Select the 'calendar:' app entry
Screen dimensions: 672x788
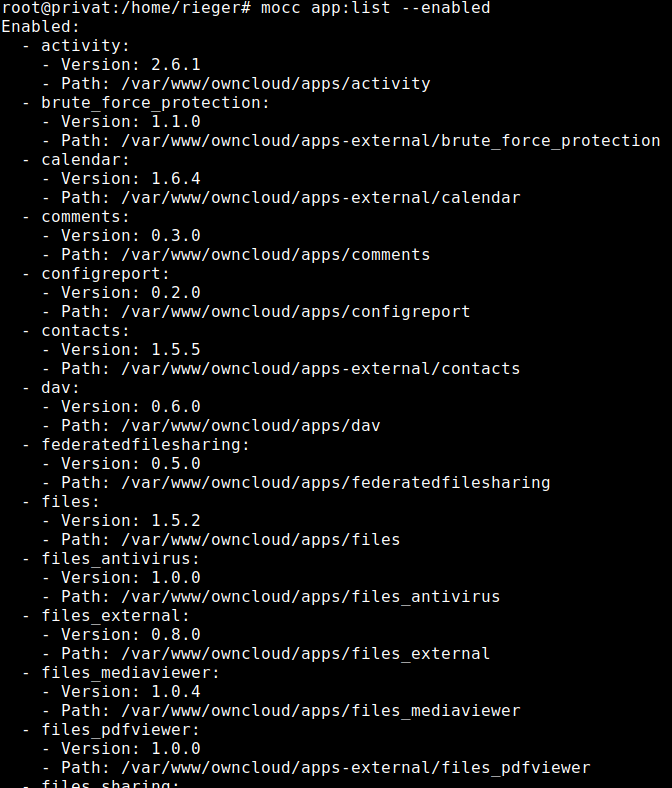click(x=85, y=160)
